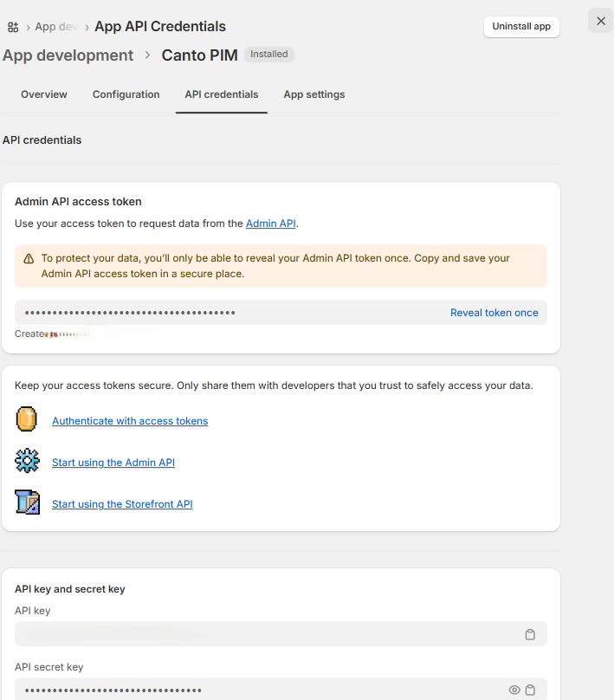Click the API key field
This screenshot has height=700, width=614.
(281, 634)
